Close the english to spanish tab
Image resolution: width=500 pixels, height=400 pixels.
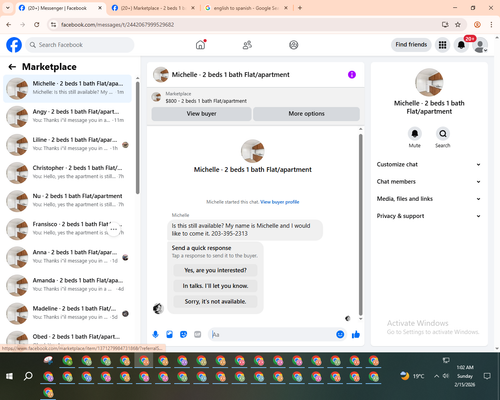point(286,8)
